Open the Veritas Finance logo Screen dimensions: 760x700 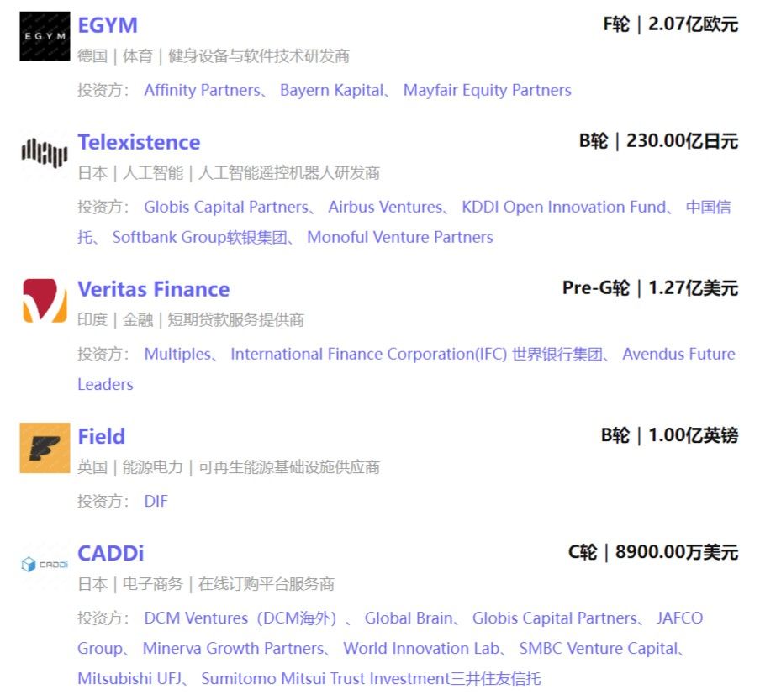pyautogui.click(x=45, y=300)
